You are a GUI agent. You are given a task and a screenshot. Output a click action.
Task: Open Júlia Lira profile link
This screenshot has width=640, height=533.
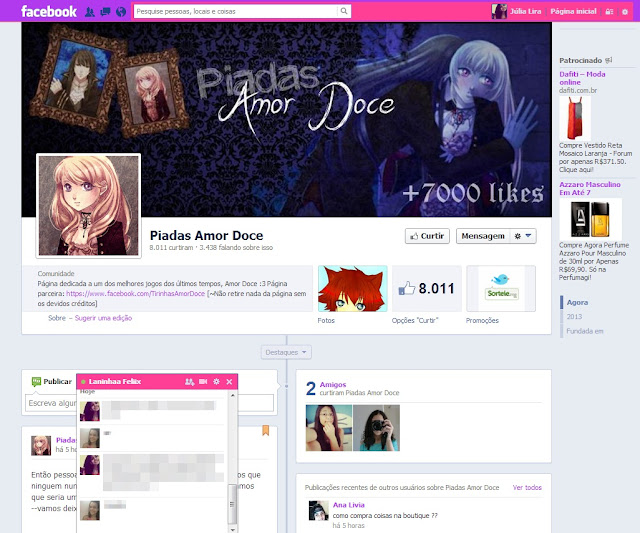coord(525,11)
